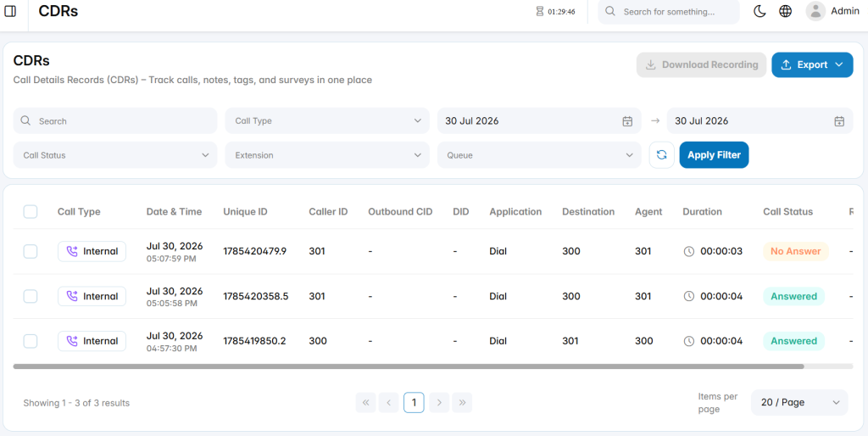Click the Call Status column header

pos(787,211)
